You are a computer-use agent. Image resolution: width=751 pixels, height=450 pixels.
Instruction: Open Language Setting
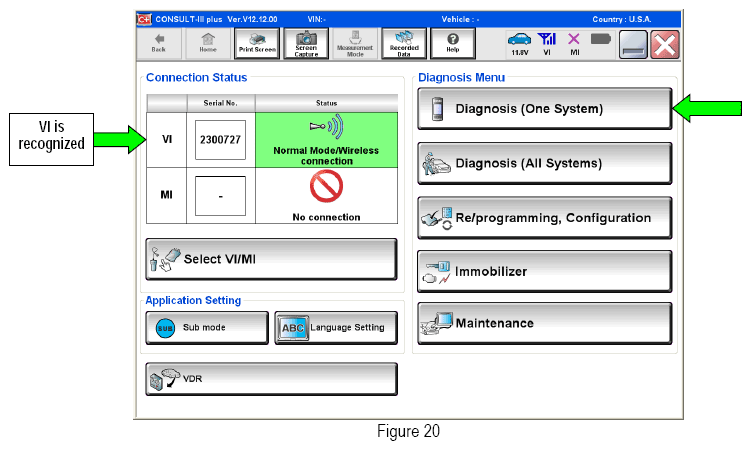tap(336, 328)
